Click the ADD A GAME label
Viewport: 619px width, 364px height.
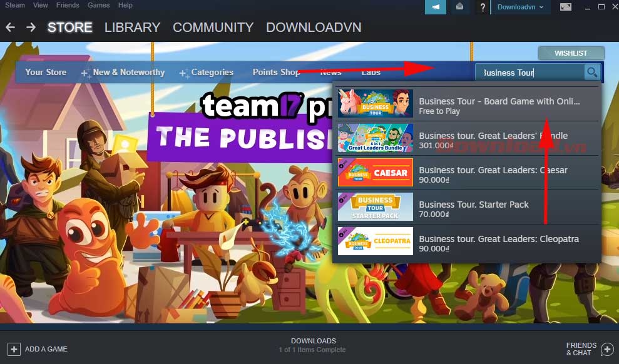pyautogui.click(x=46, y=349)
